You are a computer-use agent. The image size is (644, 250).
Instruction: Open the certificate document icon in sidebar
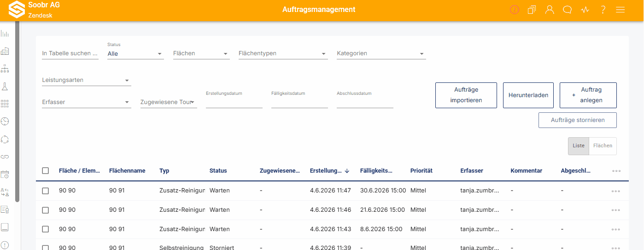coord(5,209)
